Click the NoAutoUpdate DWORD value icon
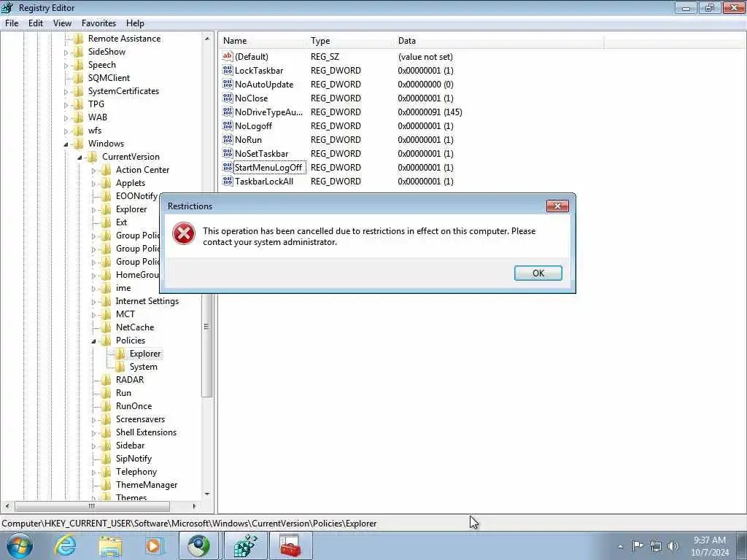747x560 pixels. point(228,85)
